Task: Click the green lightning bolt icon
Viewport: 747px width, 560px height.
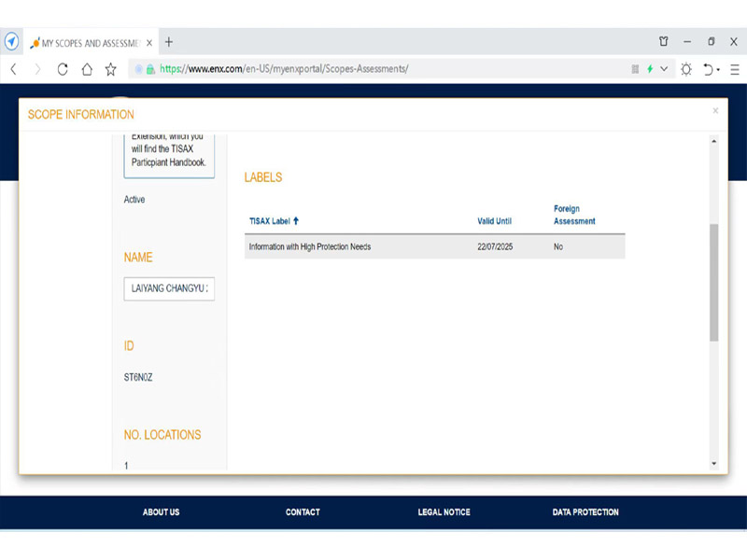Action: (x=650, y=69)
